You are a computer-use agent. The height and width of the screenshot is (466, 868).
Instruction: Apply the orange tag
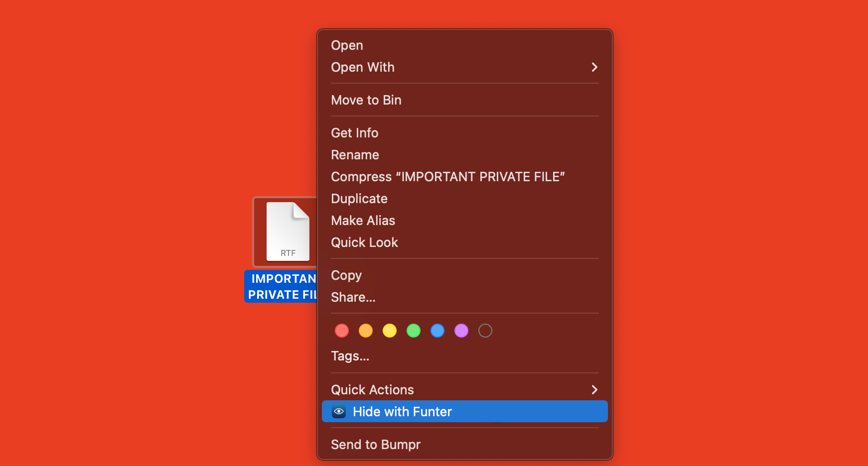click(366, 330)
